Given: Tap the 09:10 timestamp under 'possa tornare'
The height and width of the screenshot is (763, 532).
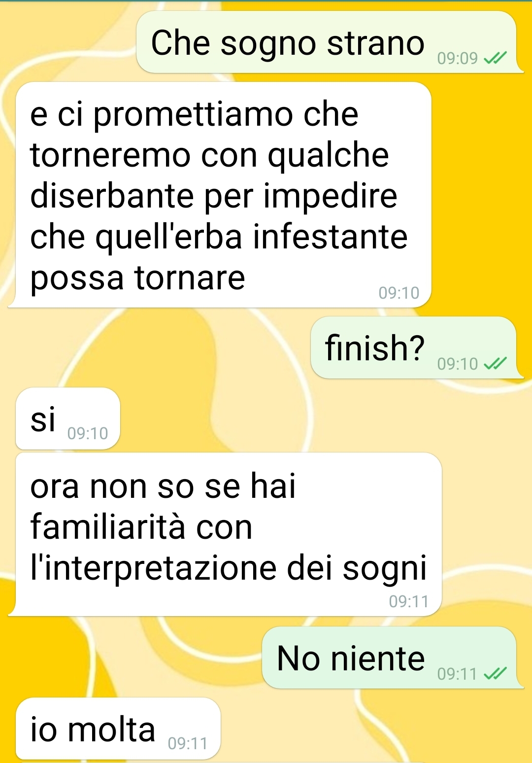Looking at the screenshot, I should [399, 293].
